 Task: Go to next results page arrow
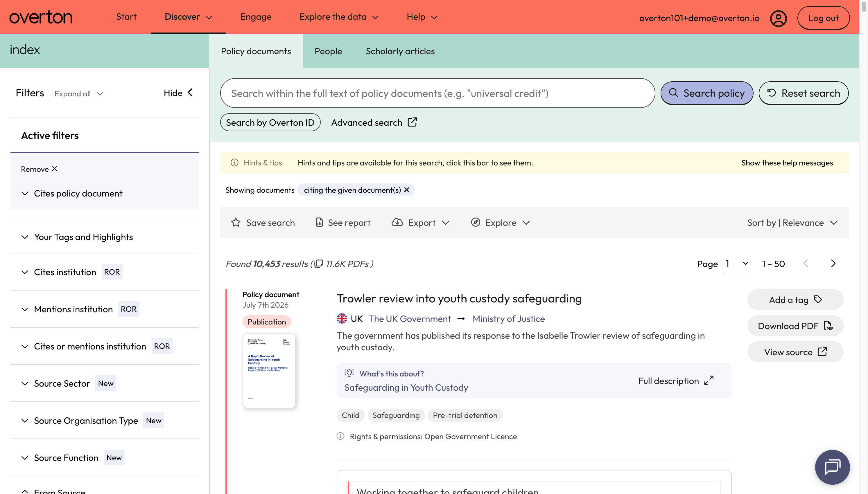pos(833,264)
